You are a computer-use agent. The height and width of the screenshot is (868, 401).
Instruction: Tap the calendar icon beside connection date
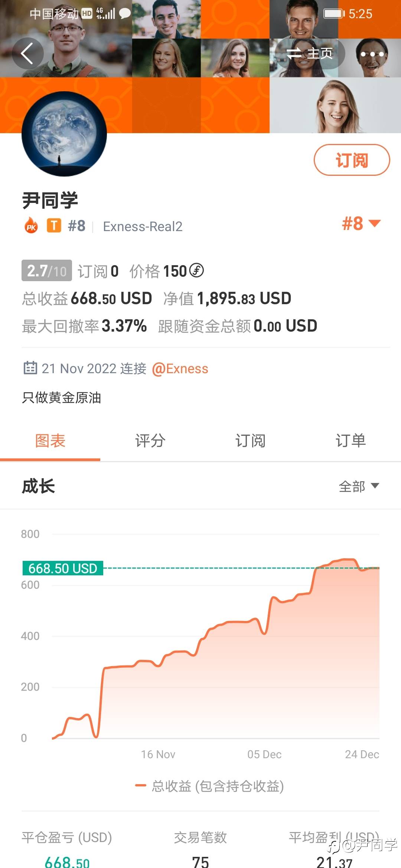(x=30, y=368)
